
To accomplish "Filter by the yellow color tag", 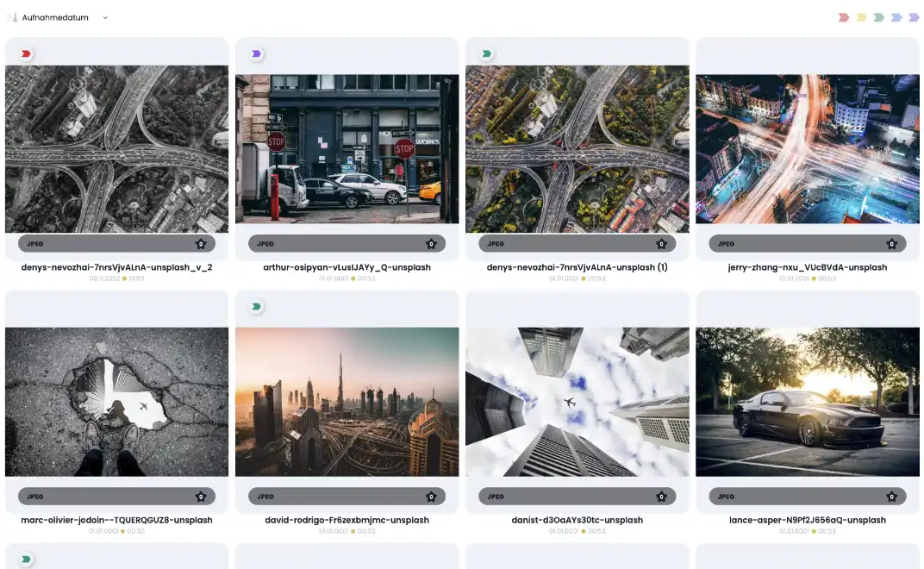I will click(861, 17).
